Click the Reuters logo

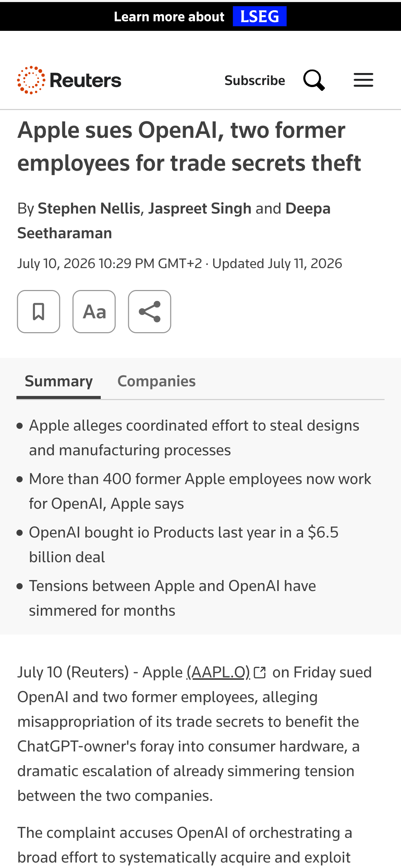69,80
